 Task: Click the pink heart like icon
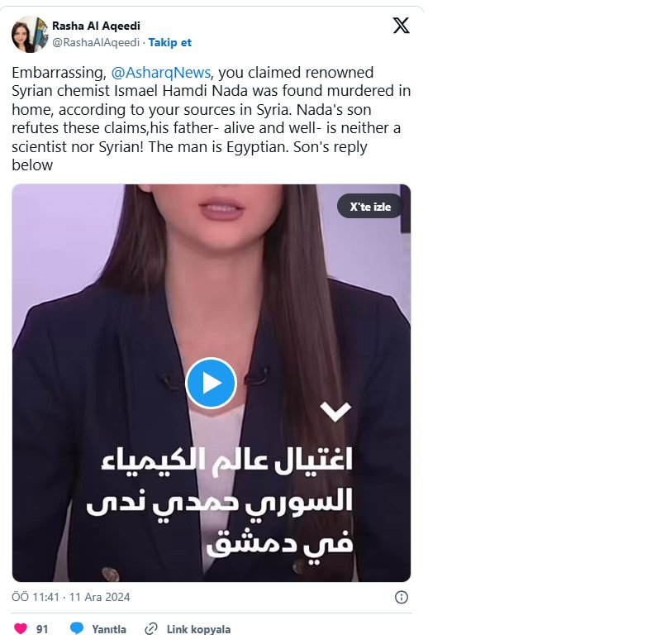[20, 629]
